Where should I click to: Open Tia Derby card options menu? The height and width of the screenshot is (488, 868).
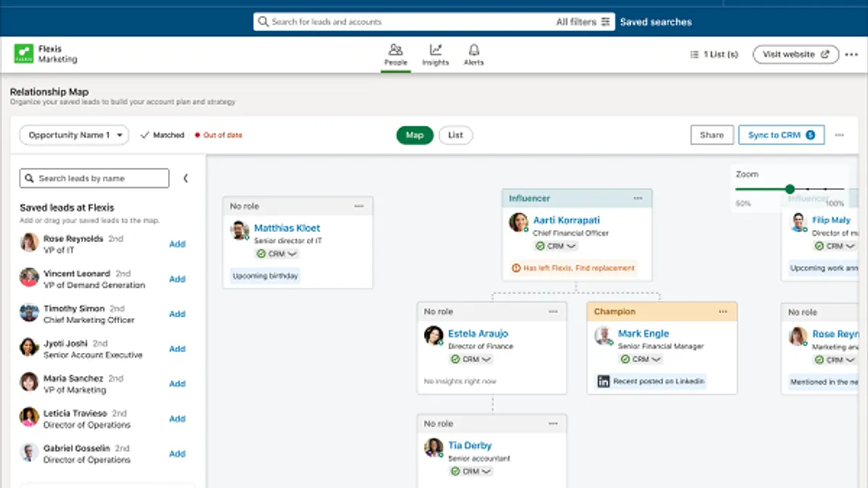[x=553, y=424]
